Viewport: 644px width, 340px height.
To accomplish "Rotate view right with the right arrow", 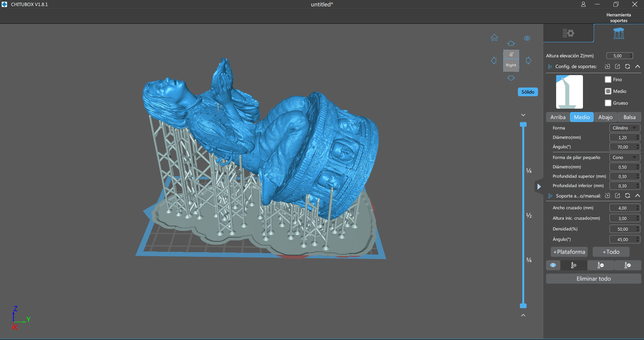I will pos(529,61).
